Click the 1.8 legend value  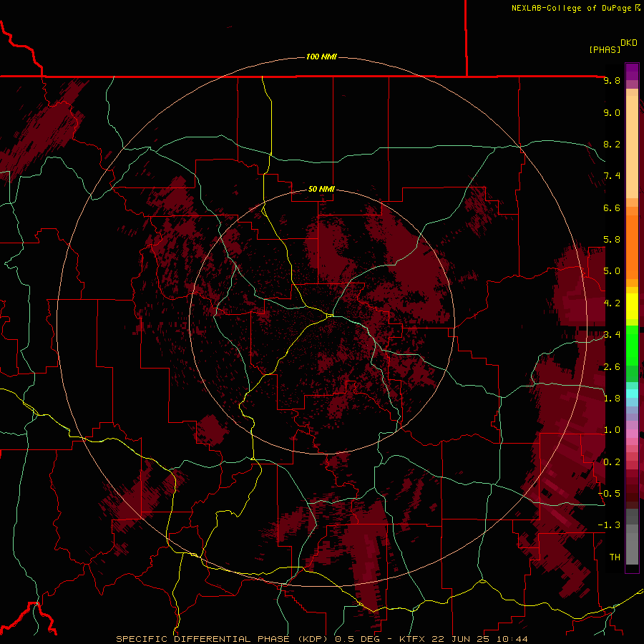612,399
